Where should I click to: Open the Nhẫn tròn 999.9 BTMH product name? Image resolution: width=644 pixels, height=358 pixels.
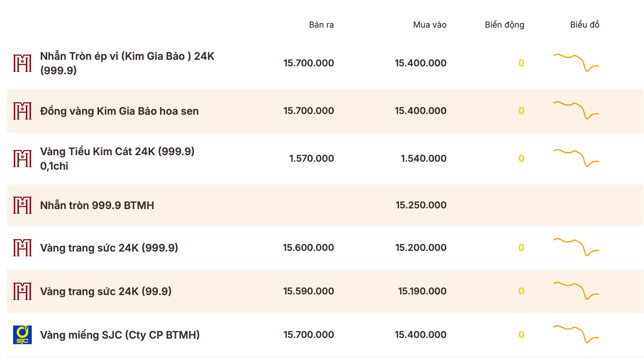[x=97, y=205]
